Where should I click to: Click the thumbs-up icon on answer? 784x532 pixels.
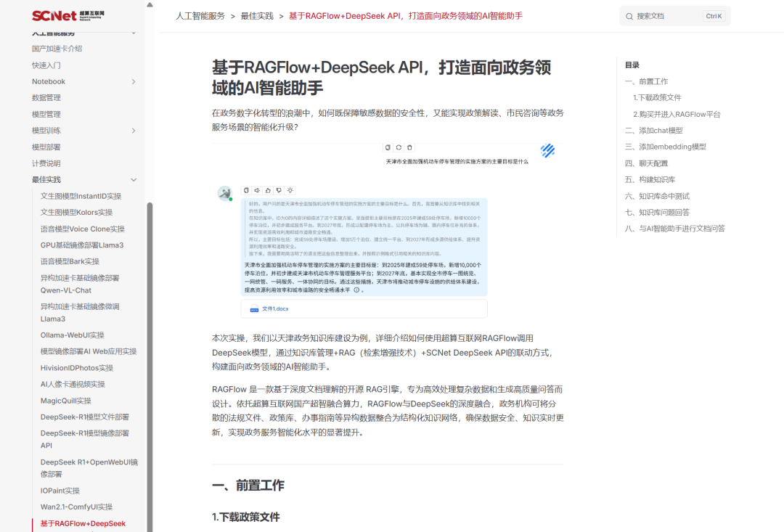[x=268, y=190]
